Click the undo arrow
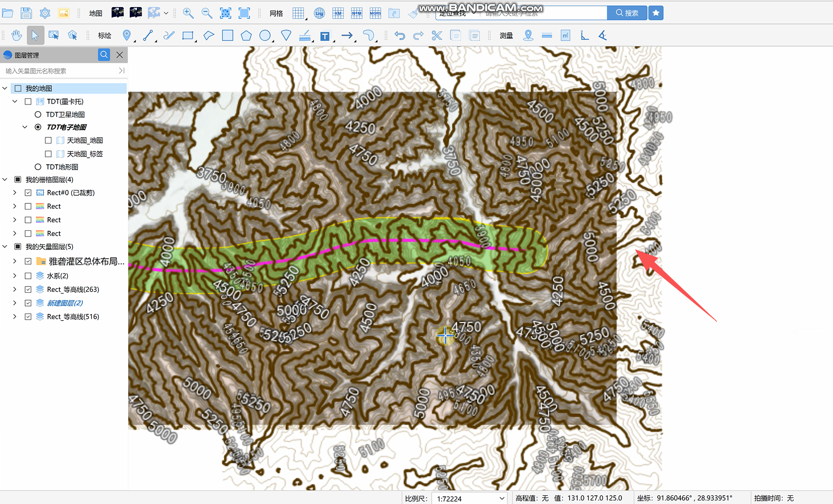833x504 pixels. (x=400, y=35)
